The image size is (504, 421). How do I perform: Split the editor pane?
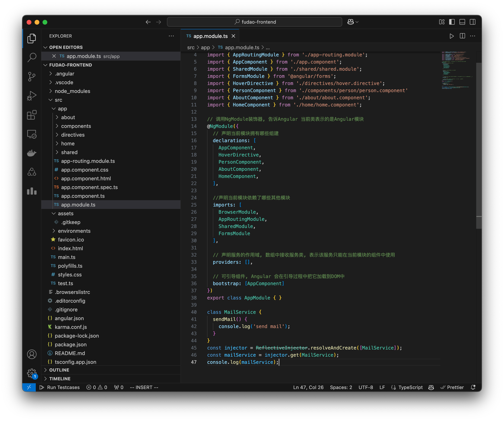pos(462,36)
